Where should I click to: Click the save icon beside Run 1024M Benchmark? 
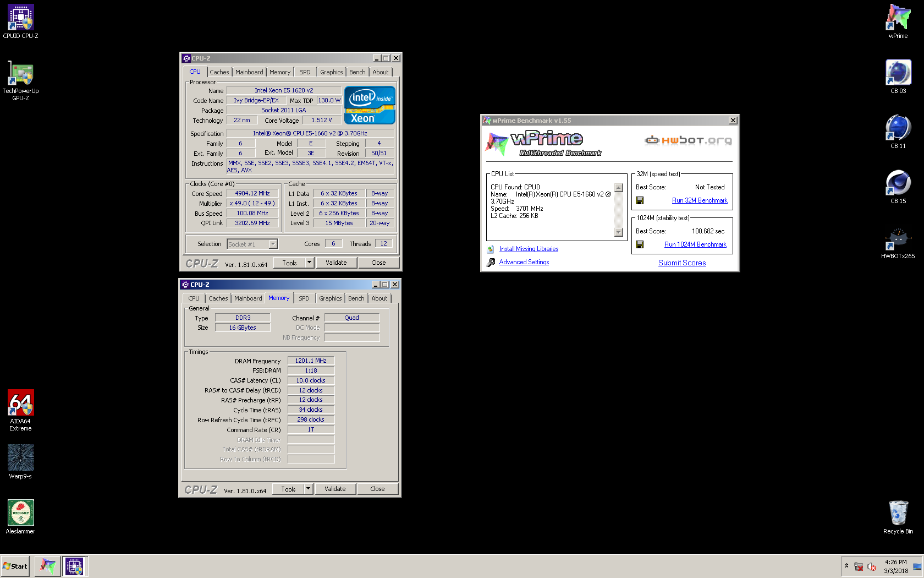pyautogui.click(x=640, y=244)
